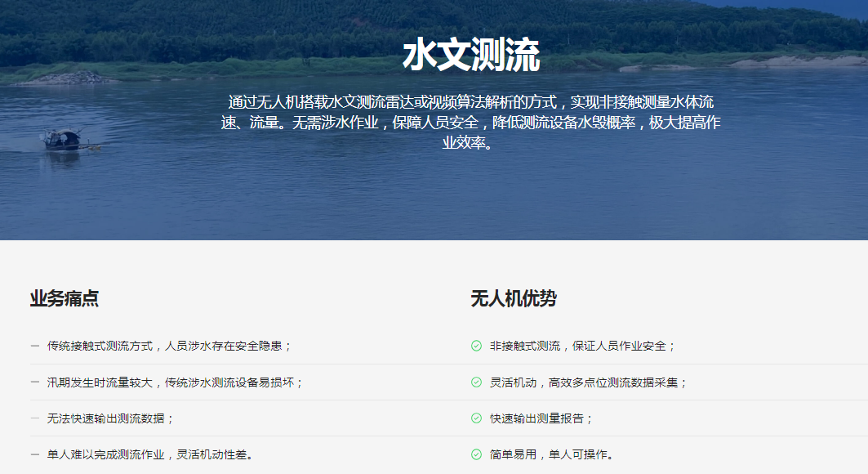The height and width of the screenshot is (474, 868).
Task: Click the check icon next to 灵活机动
Action: click(x=476, y=382)
